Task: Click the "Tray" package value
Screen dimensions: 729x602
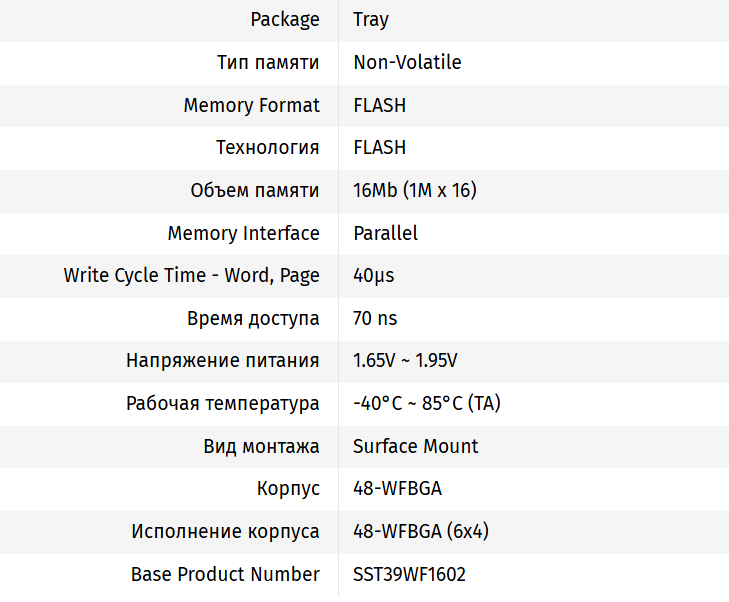Action: click(x=371, y=20)
